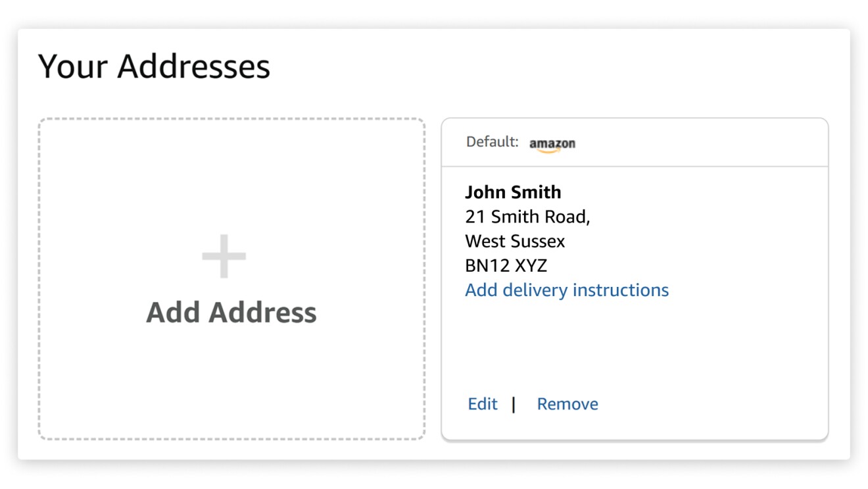Open the Add delivery instructions link
This screenshot has width=868, height=489.
pyautogui.click(x=567, y=290)
